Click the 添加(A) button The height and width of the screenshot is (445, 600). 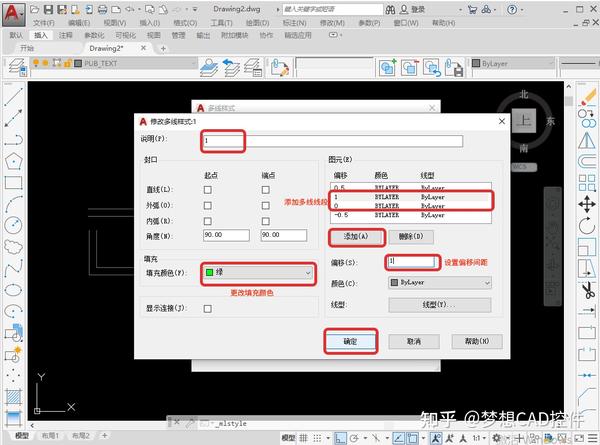356,236
